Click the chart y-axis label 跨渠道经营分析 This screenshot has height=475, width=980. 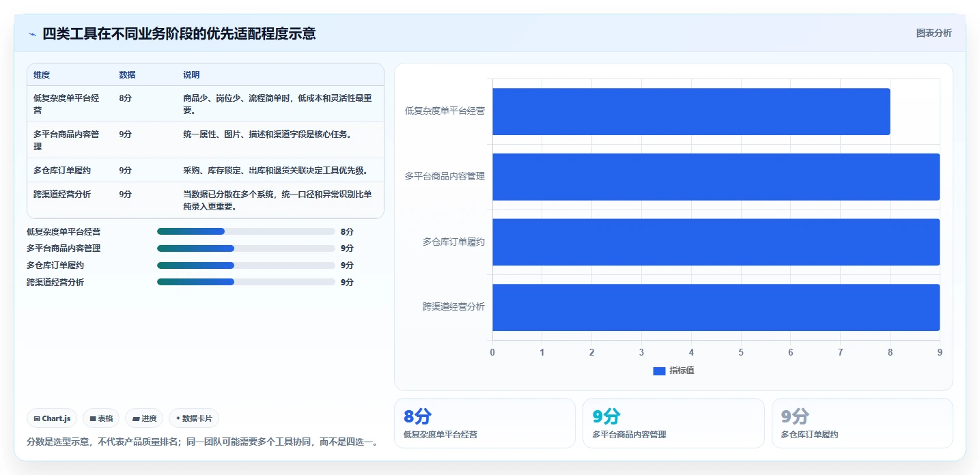tap(453, 307)
